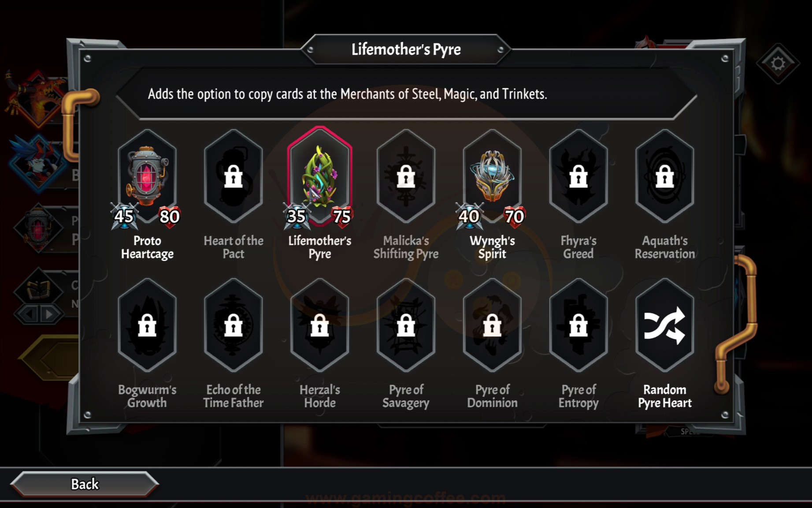
Task: Click the locked Fhyra's Greed heart
Action: pyautogui.click(x=578, y=176)
